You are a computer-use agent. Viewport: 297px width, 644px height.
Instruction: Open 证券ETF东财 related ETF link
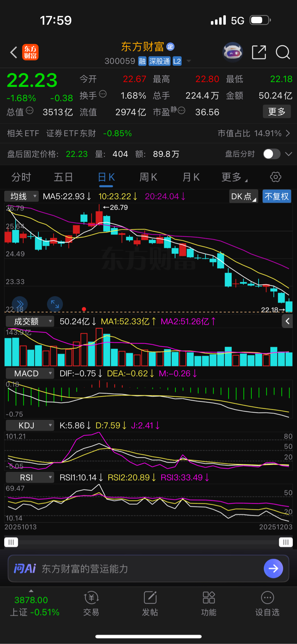[x=71, y=133]
